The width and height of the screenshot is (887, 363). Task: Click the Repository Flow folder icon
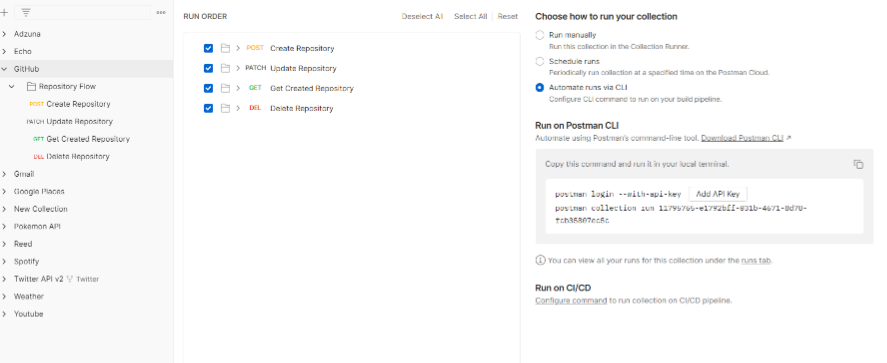pos(31,87)
